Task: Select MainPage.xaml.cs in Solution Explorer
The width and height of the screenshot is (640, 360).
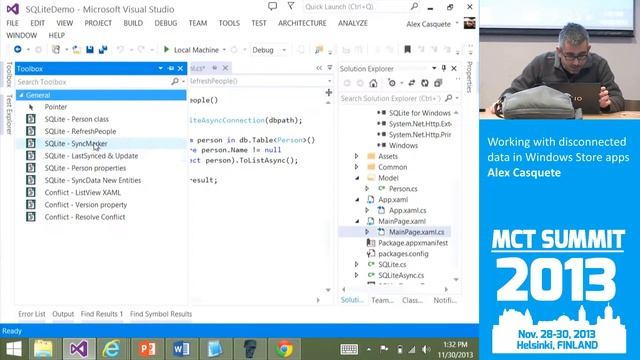Action: click(416, 232)
